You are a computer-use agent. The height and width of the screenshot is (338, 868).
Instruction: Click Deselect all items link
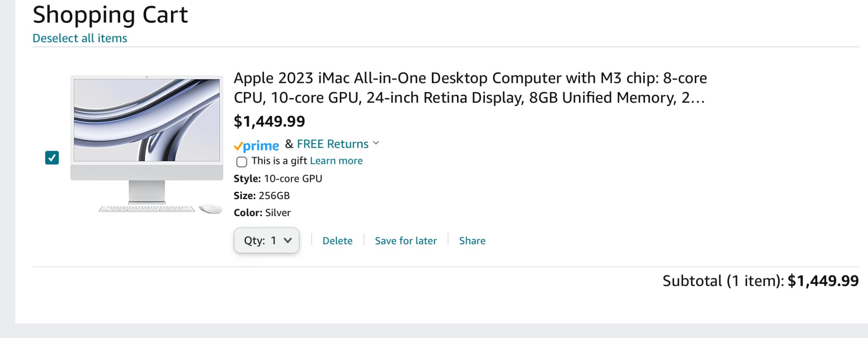pos(80,38)
